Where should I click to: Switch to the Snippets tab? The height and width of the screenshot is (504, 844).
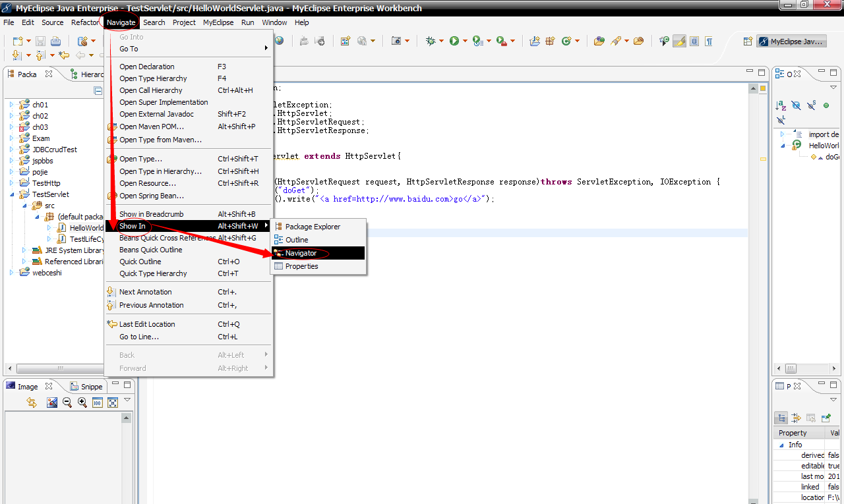click(86, 387)
